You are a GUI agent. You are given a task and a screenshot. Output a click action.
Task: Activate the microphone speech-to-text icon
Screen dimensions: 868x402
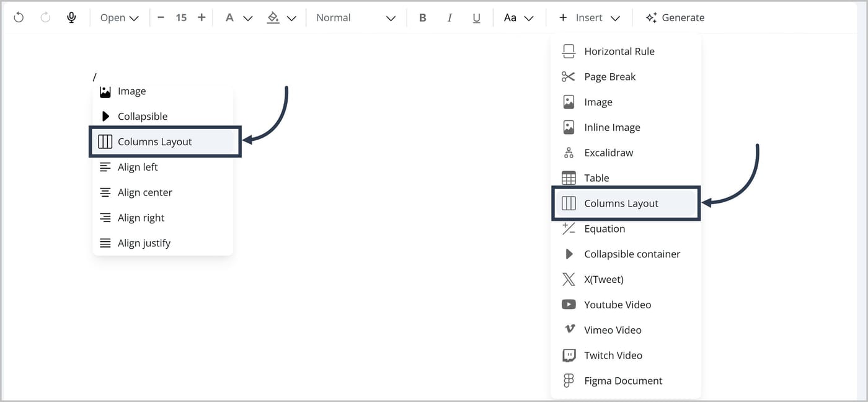(72, 17)
